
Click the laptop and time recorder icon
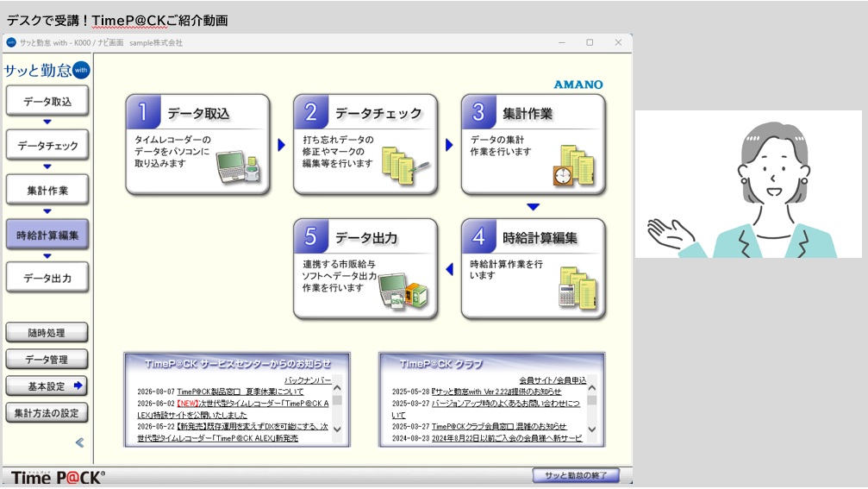pyautogui.click(x=239, y=167)
